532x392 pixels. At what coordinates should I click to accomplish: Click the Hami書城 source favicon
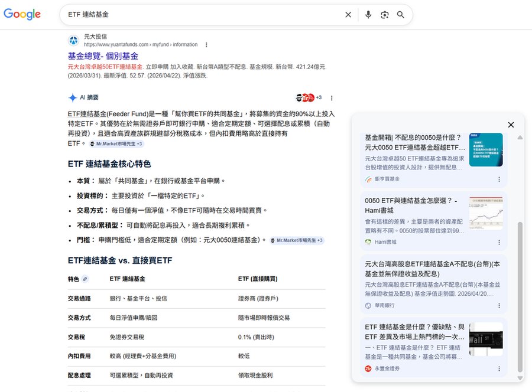(368, 242)
